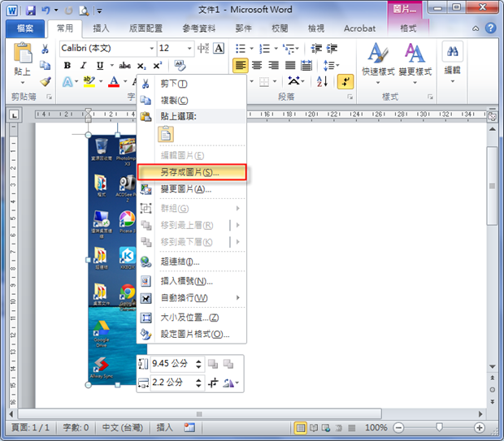504x441 pixels.
Task: Click the Character Border icon
Action: coord(219,49)
